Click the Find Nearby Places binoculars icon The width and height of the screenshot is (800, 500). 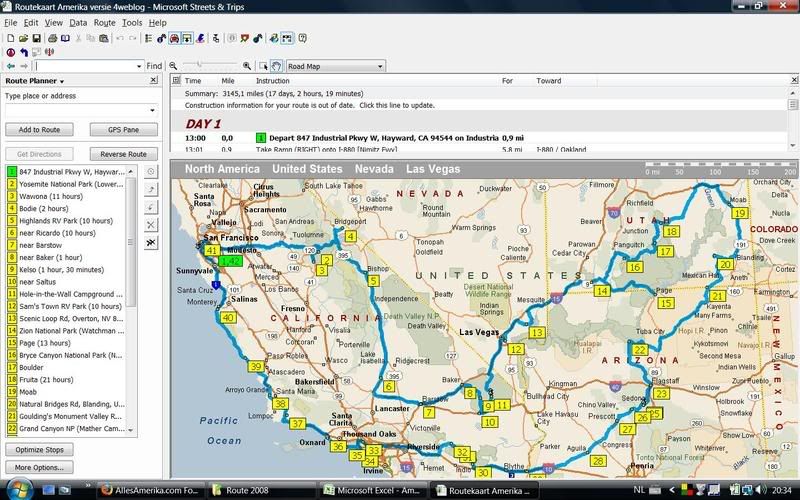point(161,38)
